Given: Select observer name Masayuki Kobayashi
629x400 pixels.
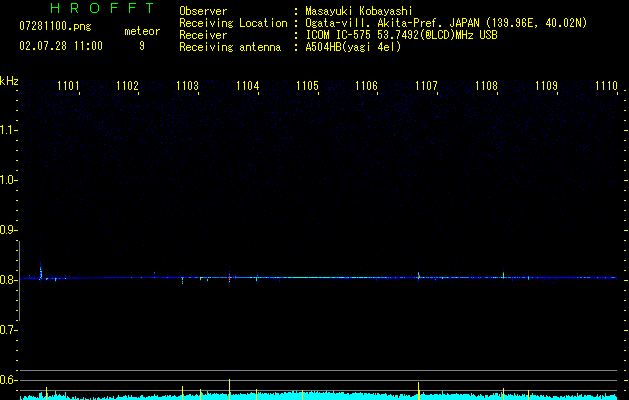Looking at the screenshot, I should [x=359, y=11].
